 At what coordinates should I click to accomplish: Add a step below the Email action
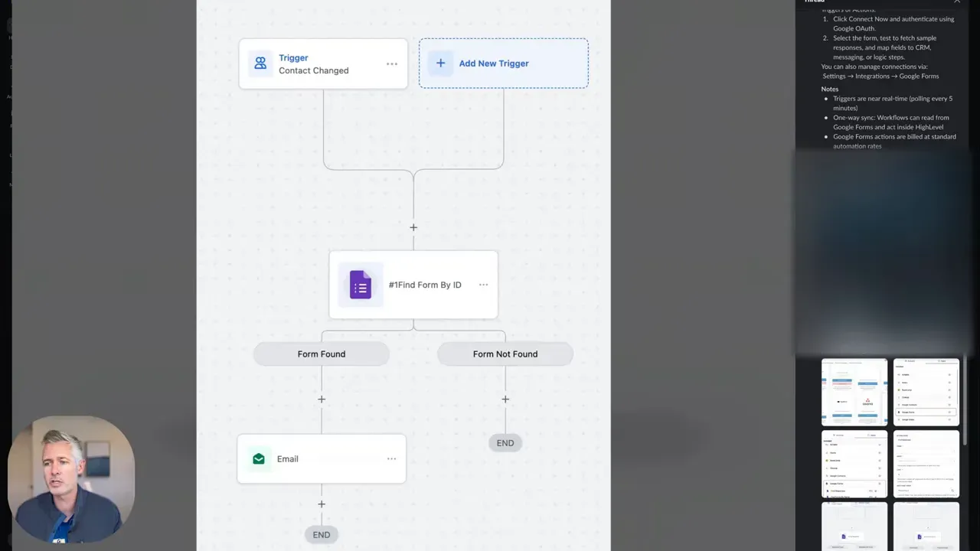tap(322, 504)
